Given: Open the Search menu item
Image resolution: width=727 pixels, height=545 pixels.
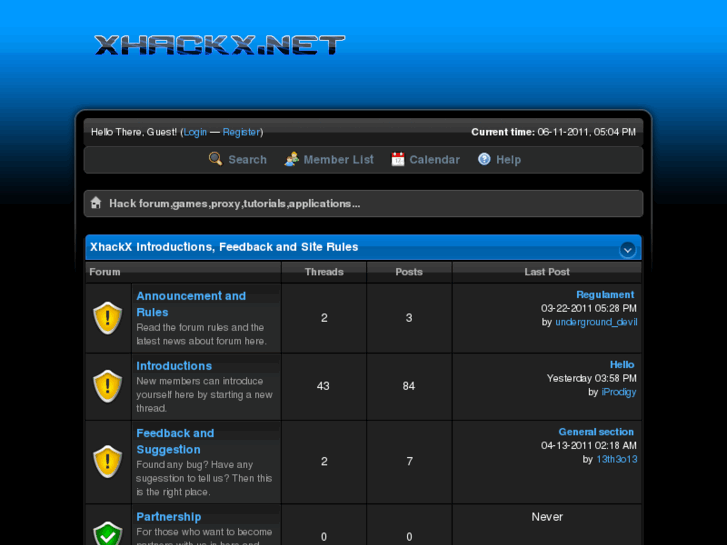Looking at the screenshot, I should coord(248,160).
